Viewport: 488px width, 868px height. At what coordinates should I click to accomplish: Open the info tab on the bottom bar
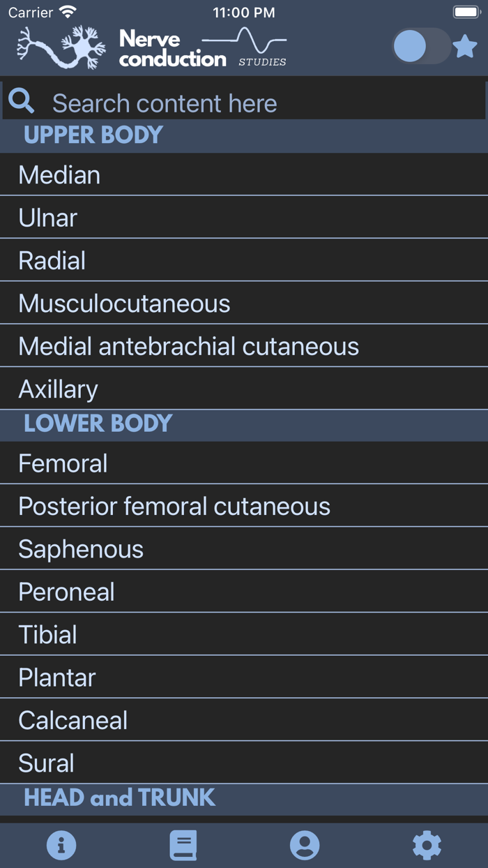(x=61, y=845)
